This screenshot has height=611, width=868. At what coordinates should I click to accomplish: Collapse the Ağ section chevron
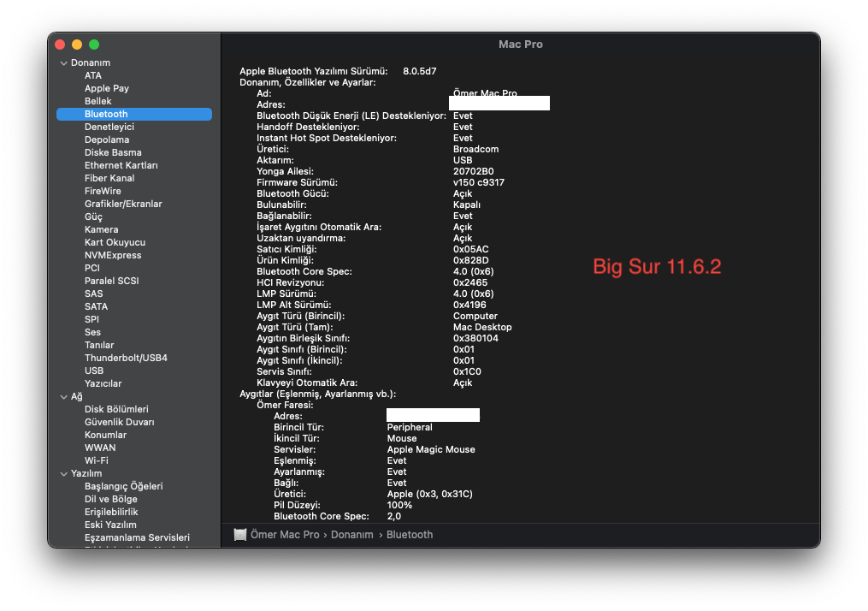pos(63,396)
